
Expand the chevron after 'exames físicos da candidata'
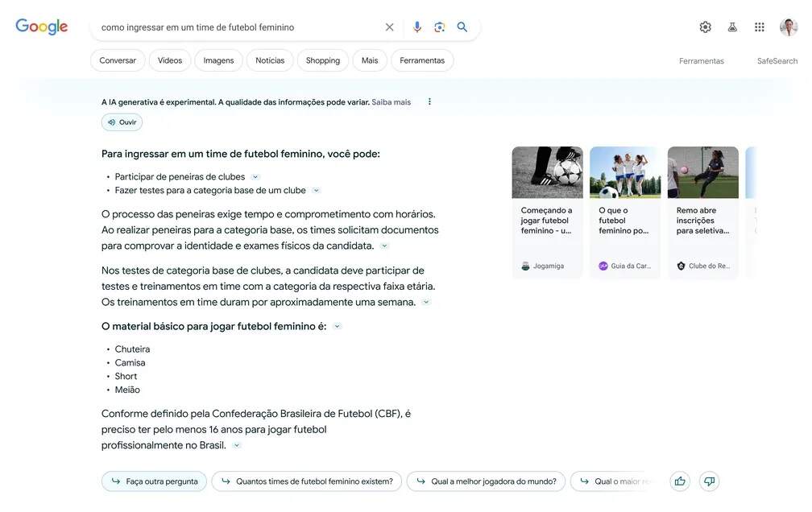[384, 246]
